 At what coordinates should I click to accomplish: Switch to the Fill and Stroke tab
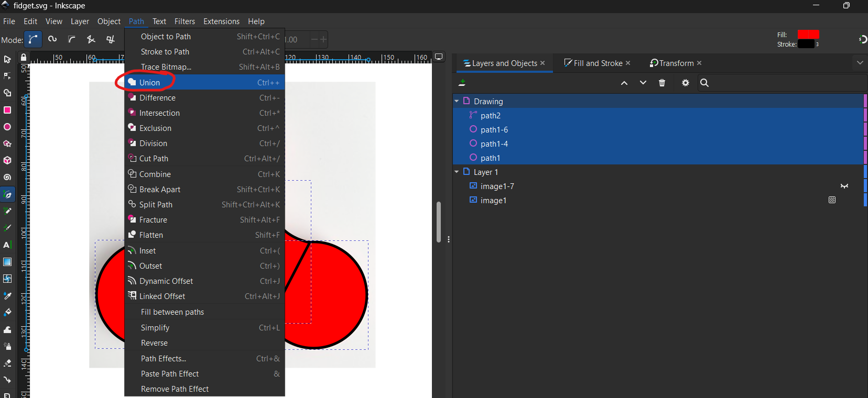tap(598, 63)
